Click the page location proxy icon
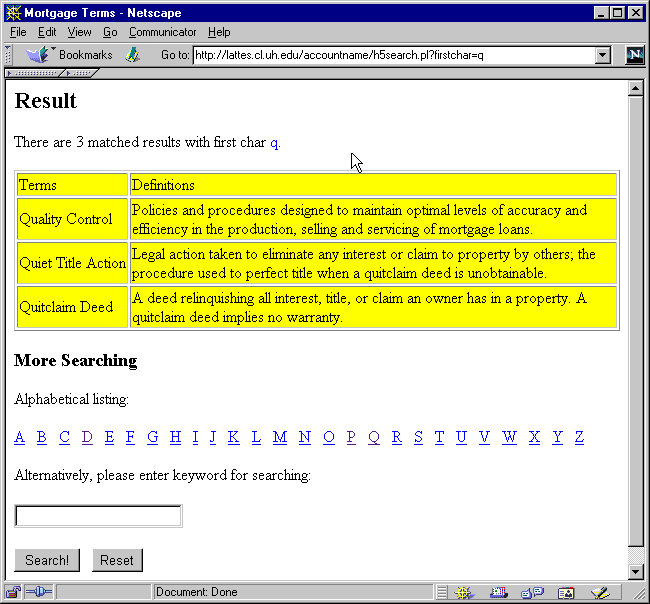650x604 pixels. click(132, 55)
